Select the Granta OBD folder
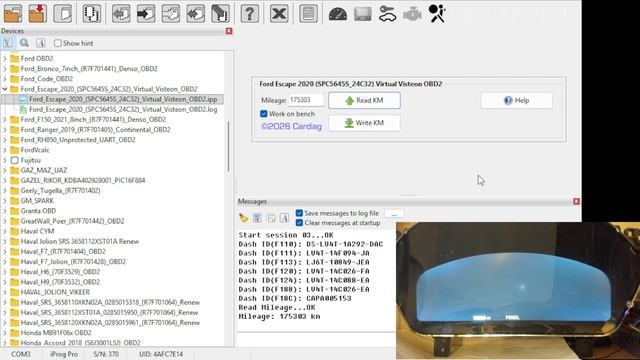Viewport: 640px width, 360px height. [x=38, y=211]
